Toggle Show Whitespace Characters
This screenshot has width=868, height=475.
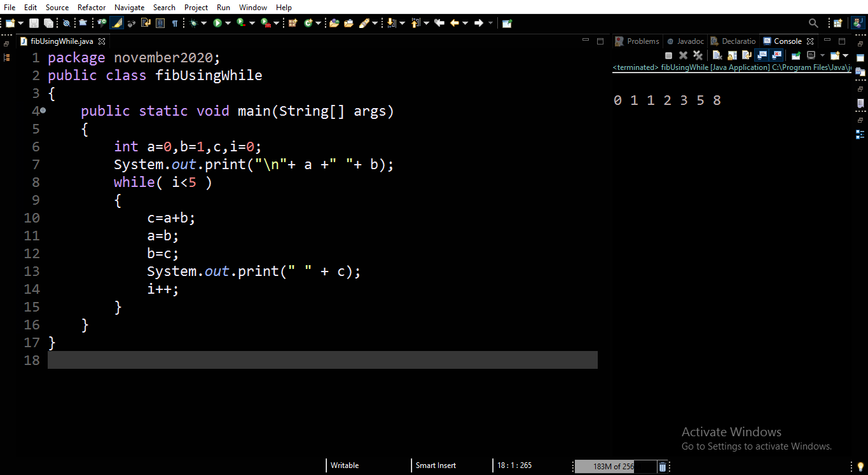coord(176,23)
